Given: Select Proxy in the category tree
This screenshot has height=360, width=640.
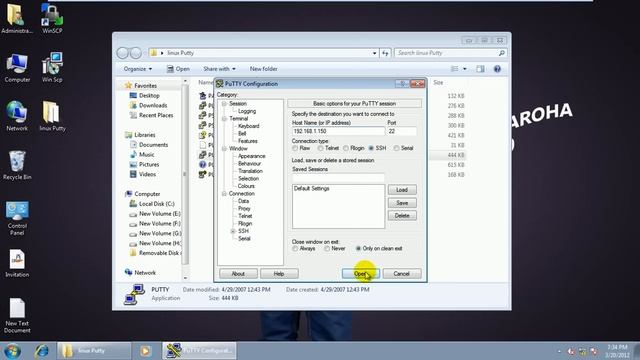Looking at the screenshot, I should pos(244,209).
